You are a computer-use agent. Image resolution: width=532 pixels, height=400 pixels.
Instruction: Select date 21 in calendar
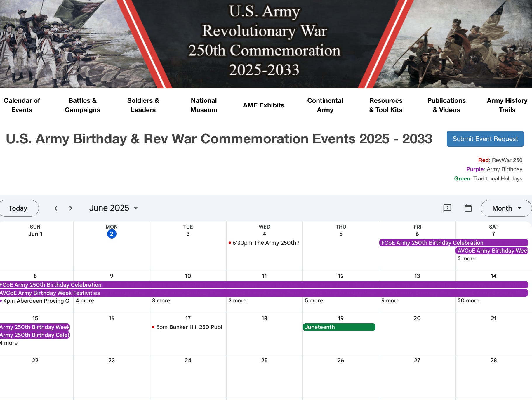tap(494, 318)
